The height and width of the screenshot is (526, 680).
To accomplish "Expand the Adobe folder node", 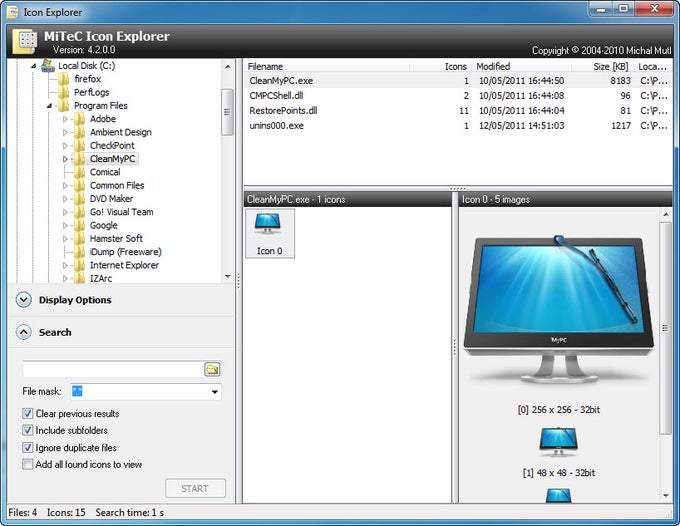I will click(65, 119).
